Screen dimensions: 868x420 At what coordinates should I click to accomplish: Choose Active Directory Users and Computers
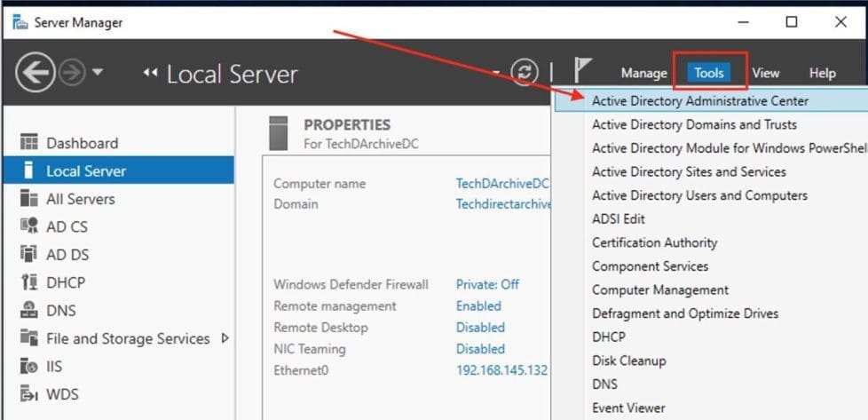tap(699, 195)
